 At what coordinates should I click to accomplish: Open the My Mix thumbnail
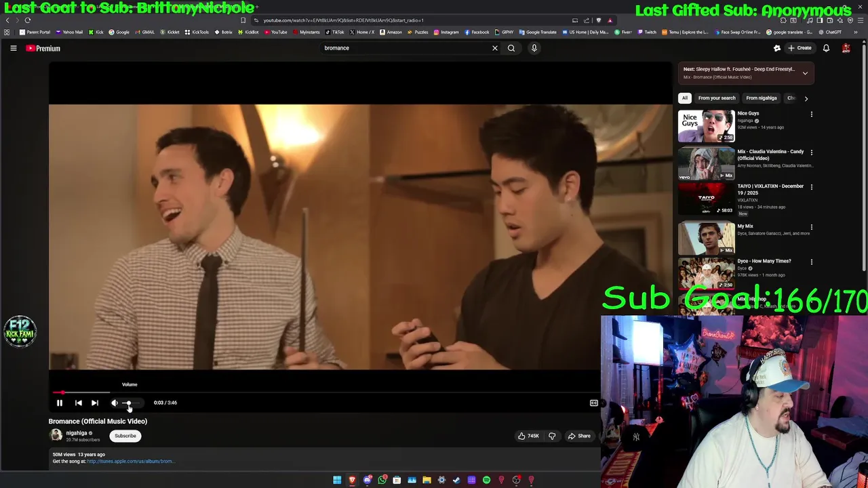(x=706, y=238)
